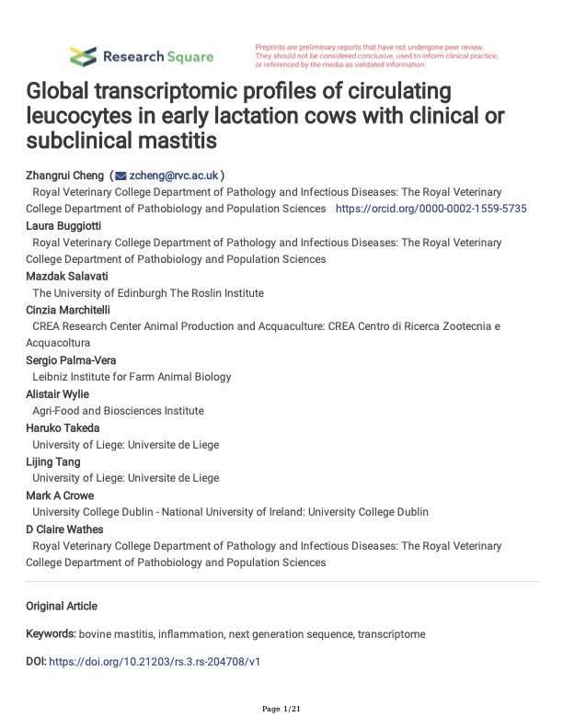Click author name Zhangrui Cheng
This screenshot has width=563, height=728.
pyautogui.click(x=64, y=176)
